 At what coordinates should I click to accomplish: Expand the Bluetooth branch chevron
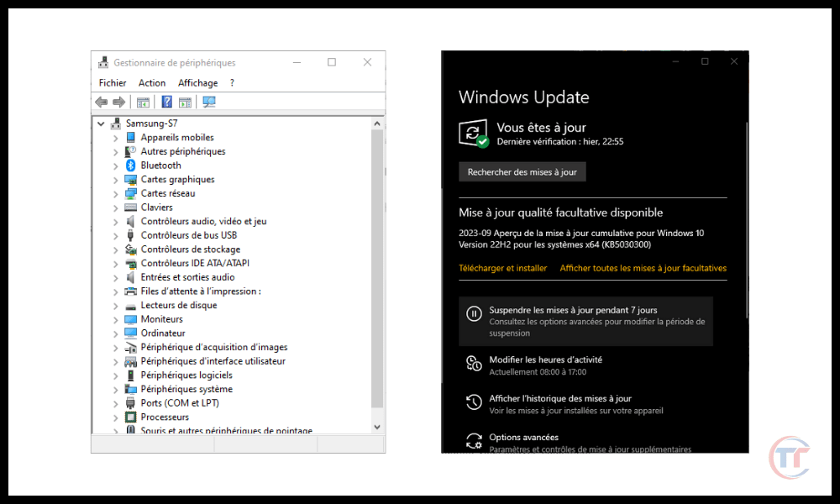pos(116,166)
